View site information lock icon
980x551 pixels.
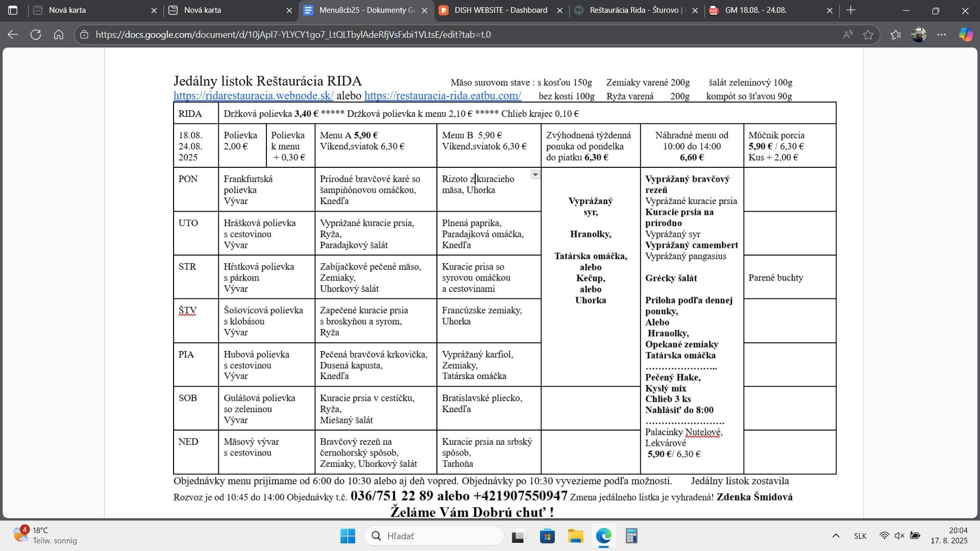[85, 35]
